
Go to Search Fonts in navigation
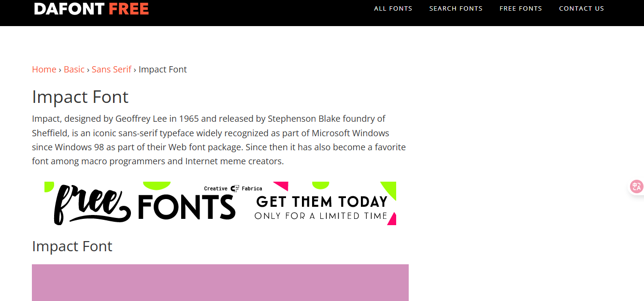pos(456,8)
